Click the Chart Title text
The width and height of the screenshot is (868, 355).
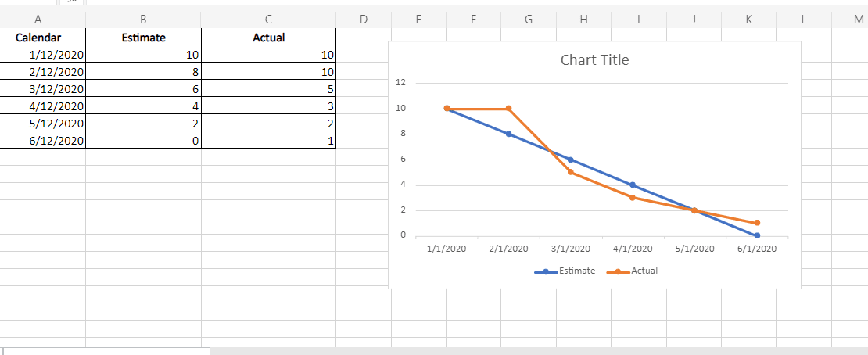[x=594, y=59]
